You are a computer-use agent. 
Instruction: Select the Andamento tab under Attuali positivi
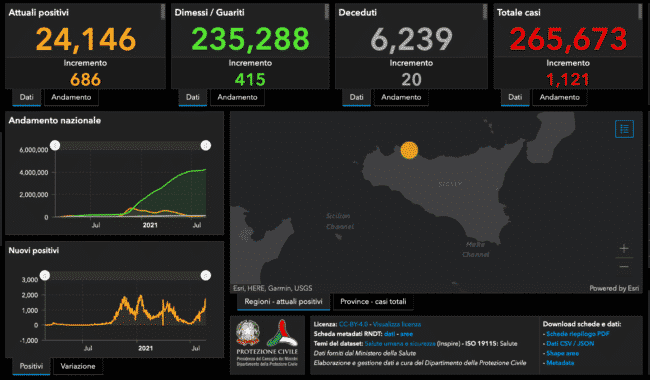(71, 97)
